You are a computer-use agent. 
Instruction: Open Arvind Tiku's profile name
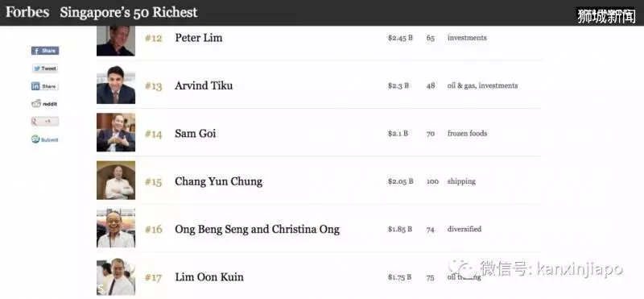[x=204, y=85]
